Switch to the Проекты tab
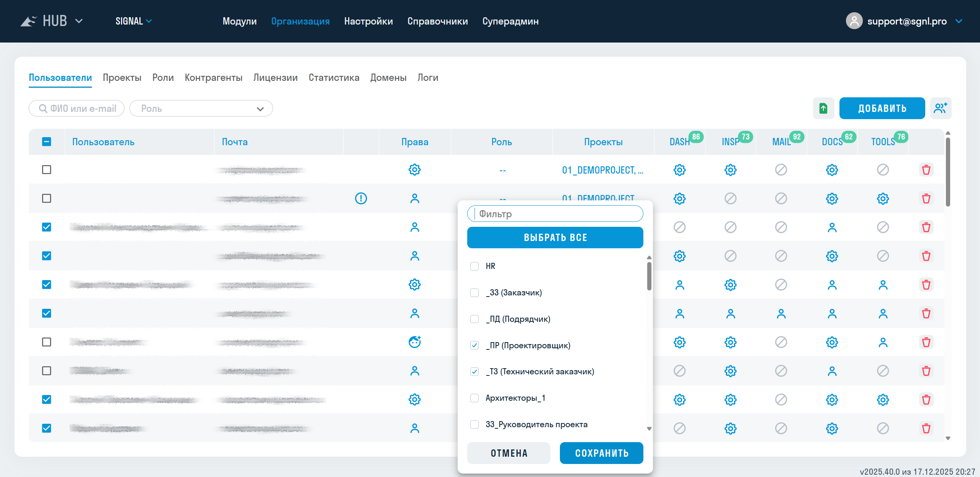The height and width of the screenshot is (477, 980). [x=122, y=78]
